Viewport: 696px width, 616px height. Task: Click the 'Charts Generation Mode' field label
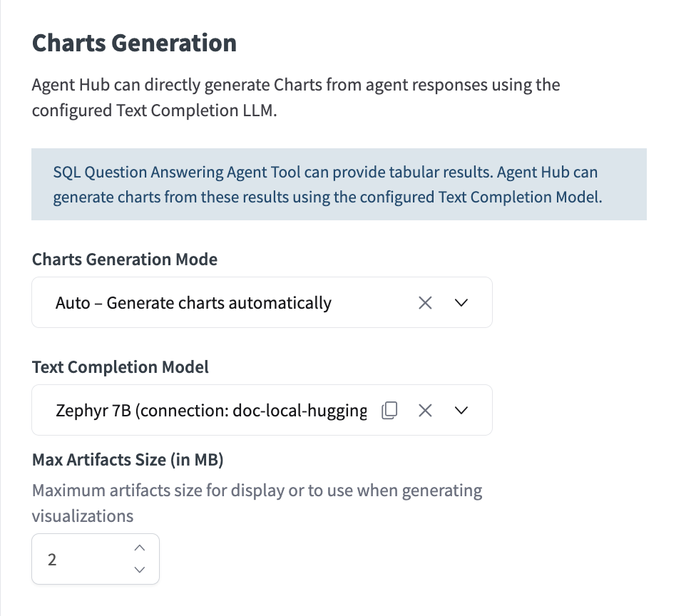point(125,260)
